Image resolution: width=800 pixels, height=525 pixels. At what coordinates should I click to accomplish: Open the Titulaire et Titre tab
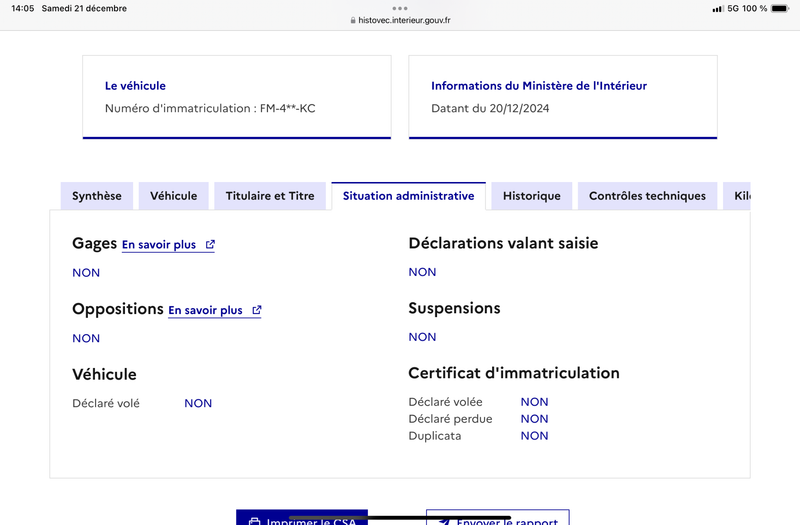coord(270,196)
